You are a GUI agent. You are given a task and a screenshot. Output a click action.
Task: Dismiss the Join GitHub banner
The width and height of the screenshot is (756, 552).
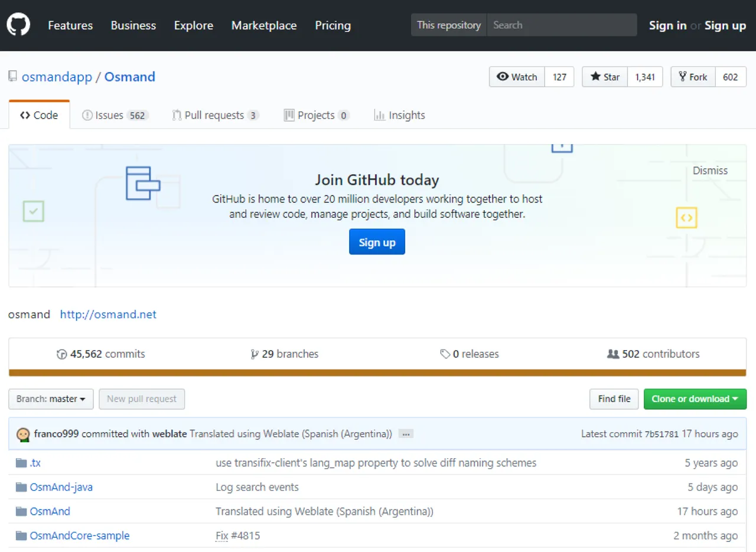point(710,171)
